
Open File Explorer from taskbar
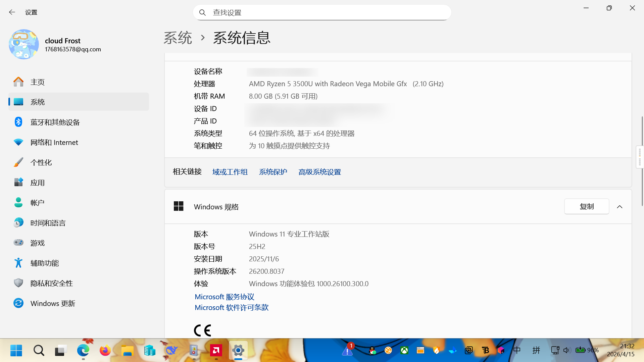pyautogui.click(x=127, y=351)
